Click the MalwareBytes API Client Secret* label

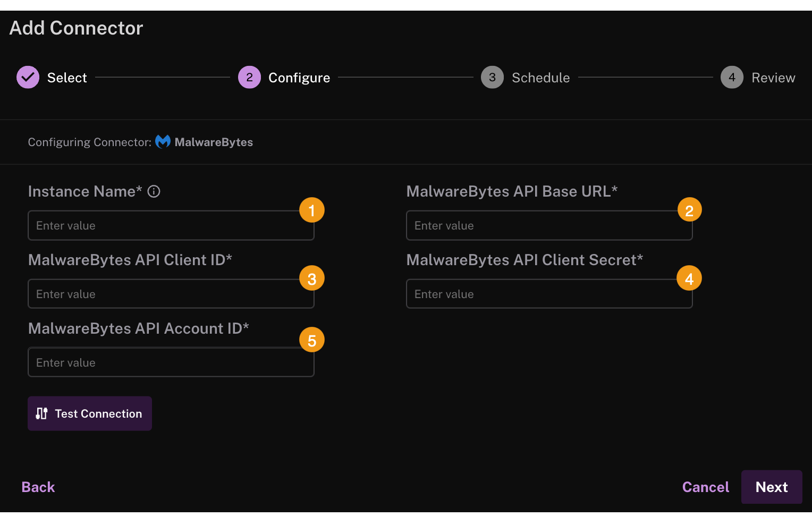click(525, 260)
